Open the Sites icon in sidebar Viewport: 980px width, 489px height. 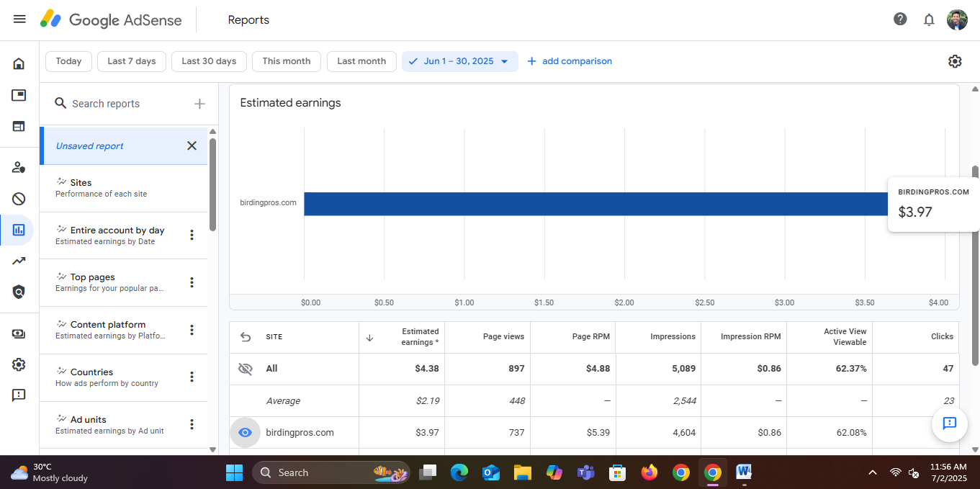[x=19, y=126]
